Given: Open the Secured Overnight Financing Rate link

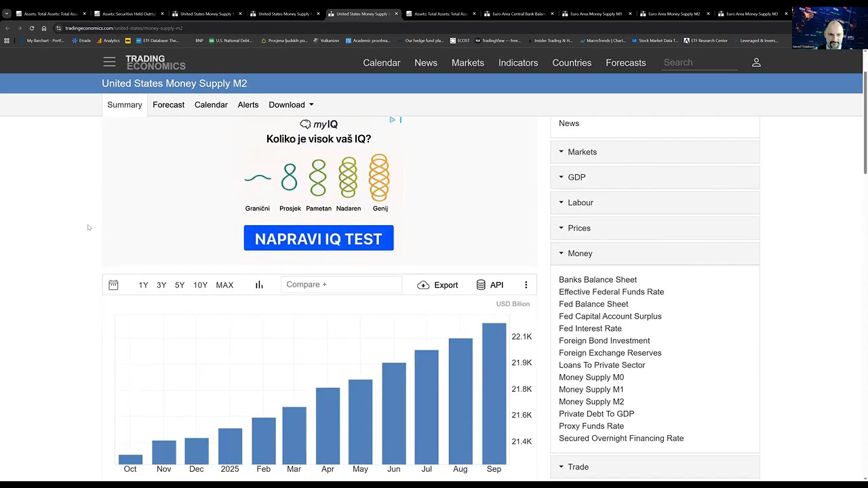Looking at the screenshot, I should click(621, 439).
